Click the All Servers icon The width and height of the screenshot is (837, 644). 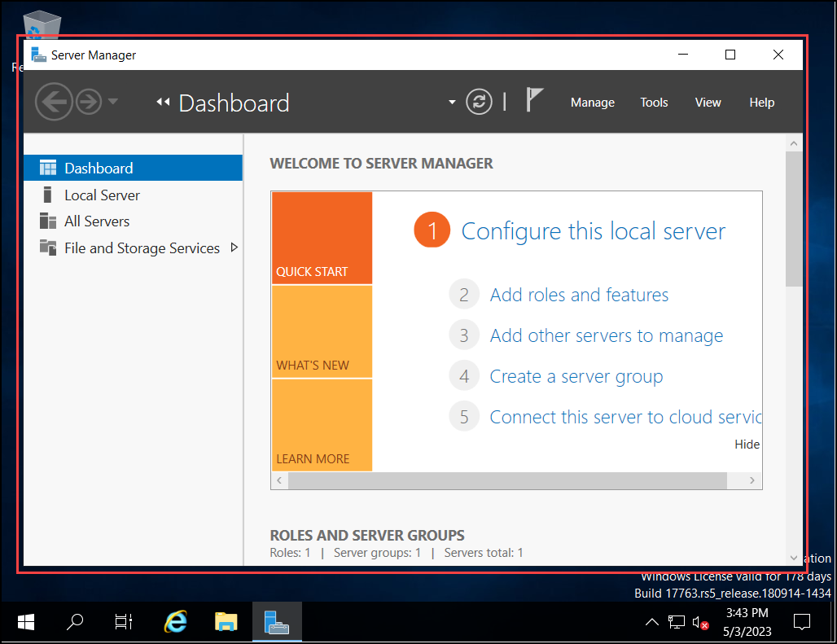[47, 221]
